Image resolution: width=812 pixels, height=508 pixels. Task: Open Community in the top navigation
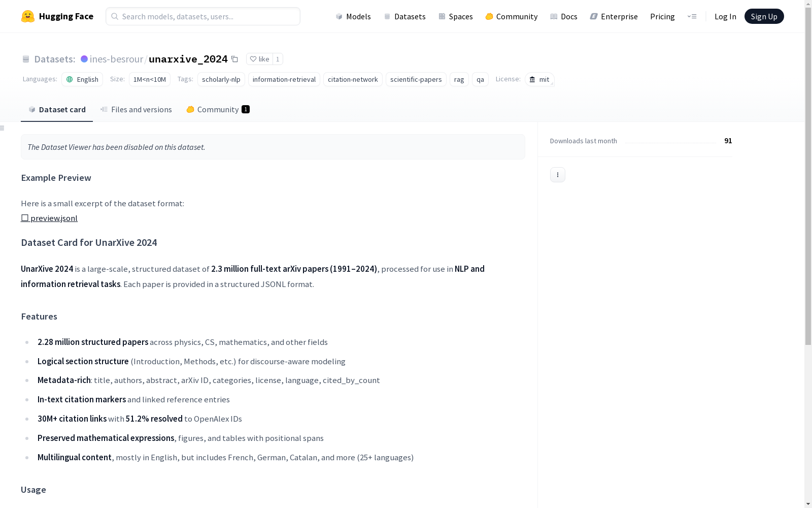512,16
